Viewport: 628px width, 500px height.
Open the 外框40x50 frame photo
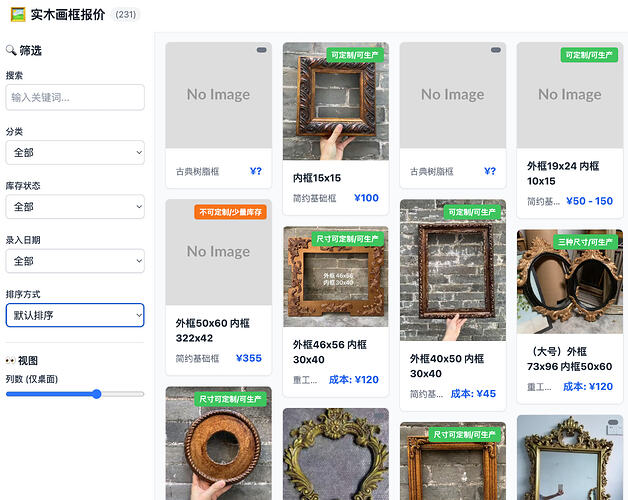[x=453, y=270]
